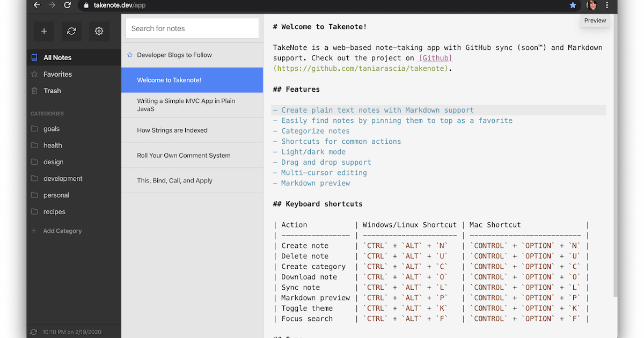Select the goals category
The width and height of the screenshot is (644, 338).
(52, 129)
